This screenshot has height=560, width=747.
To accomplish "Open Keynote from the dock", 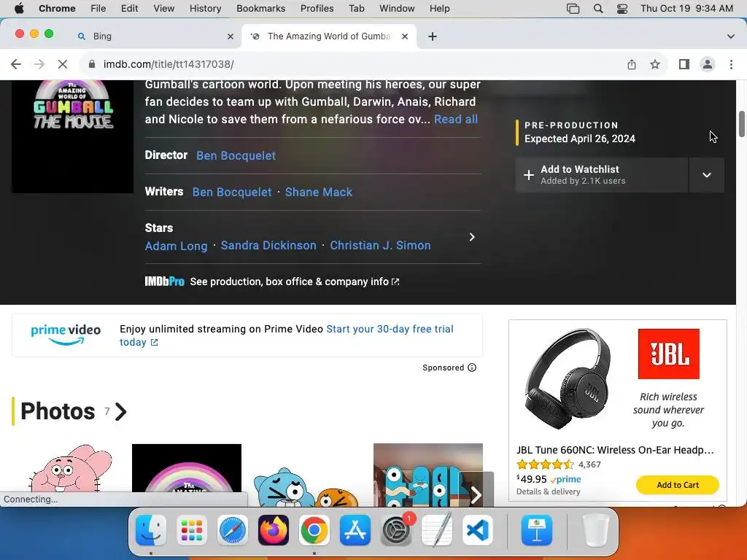I will coord(537,530).
